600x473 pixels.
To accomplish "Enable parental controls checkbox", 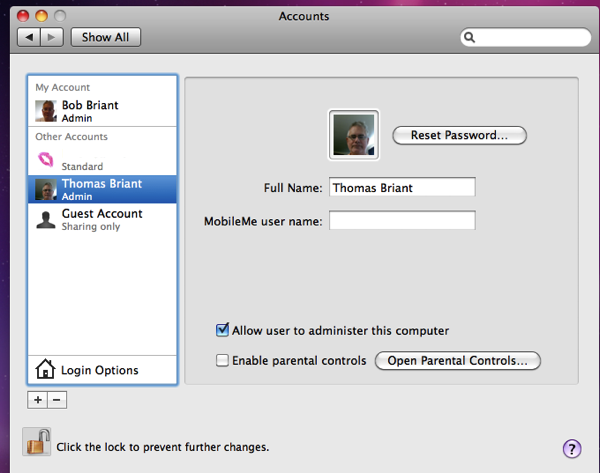I will pyautogui.click(x=222, y=360).
